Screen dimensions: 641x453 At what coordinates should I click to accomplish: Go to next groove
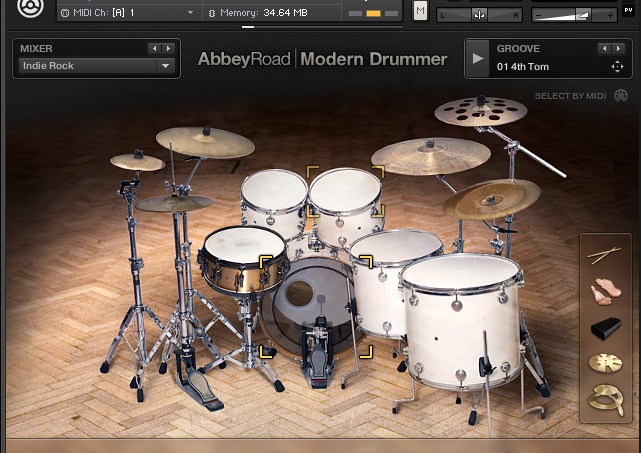[x=618, y=49]
